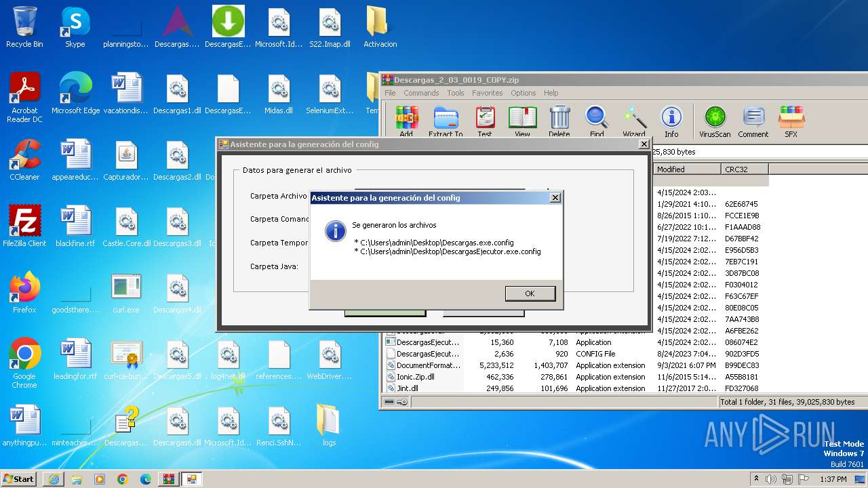The height and width of the screenshot is (488, 868).
Task: Click the Info icon in WinRAR toolbar
Action: pyautogui.click(x=671, y=121)
